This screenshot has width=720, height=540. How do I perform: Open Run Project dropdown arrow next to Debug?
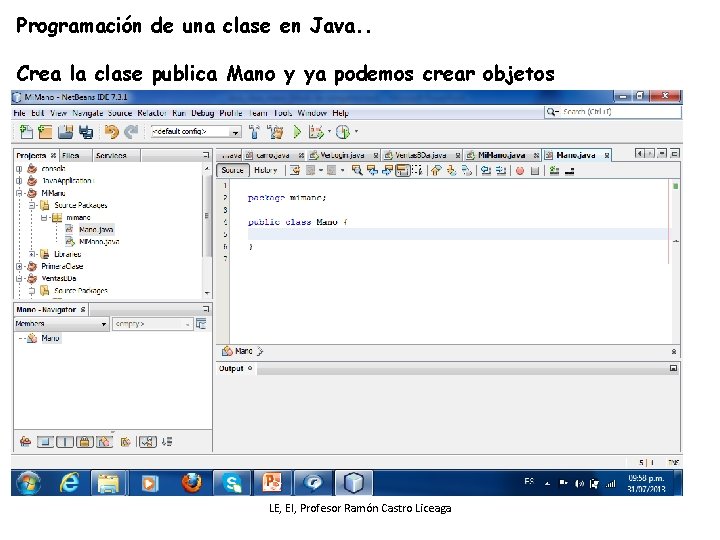pyautogui.click(x=329, y=132)
